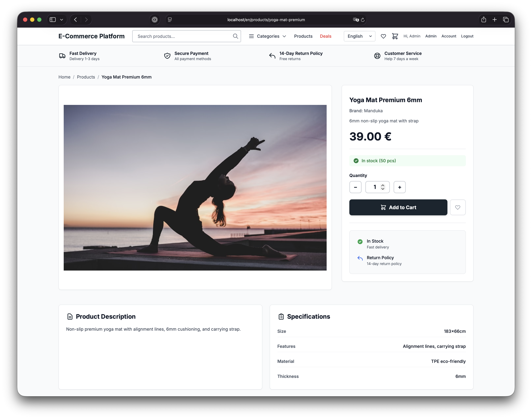
Task: Click the search magnifier icon
Action: pyautogui.click(x=235, y=36)
